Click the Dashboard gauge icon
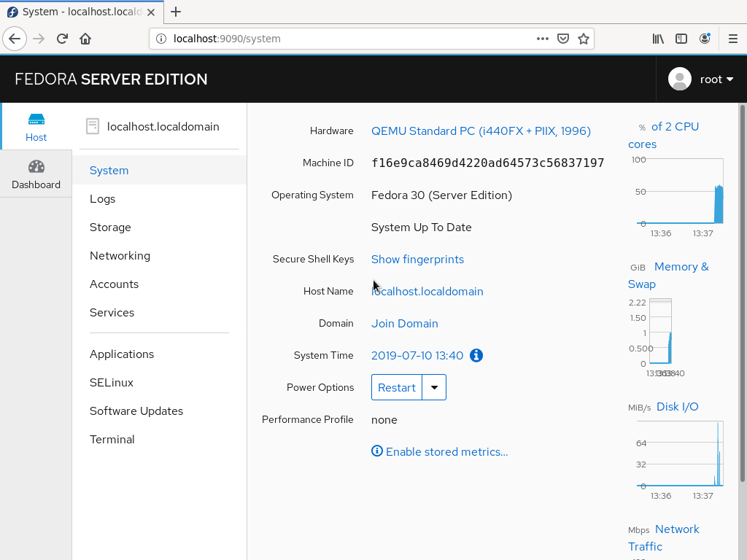The width and height of the screenshot is (747, 560). tap(36, 167)
